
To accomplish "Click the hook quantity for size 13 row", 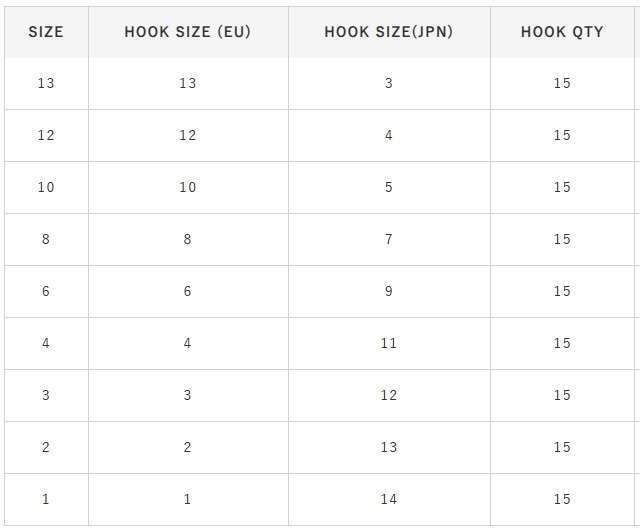I will pyautogui.click(x=562, y=83).
